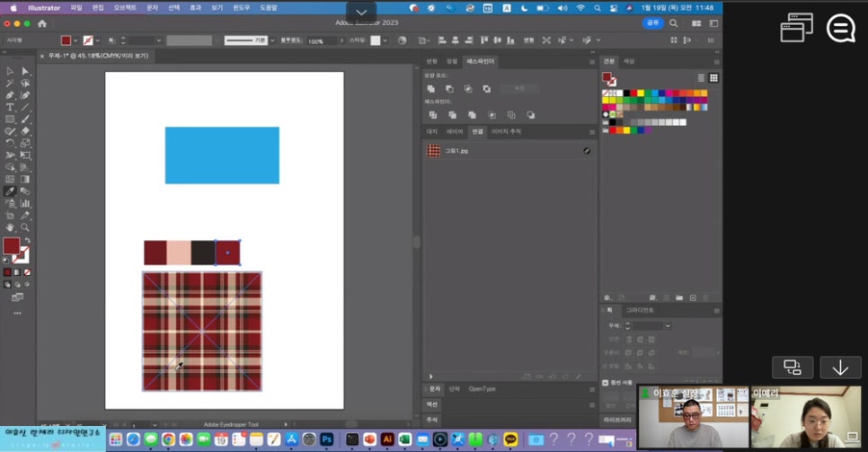Swap fill and stroke arrow in toolbox

click(x=27, y=241)
